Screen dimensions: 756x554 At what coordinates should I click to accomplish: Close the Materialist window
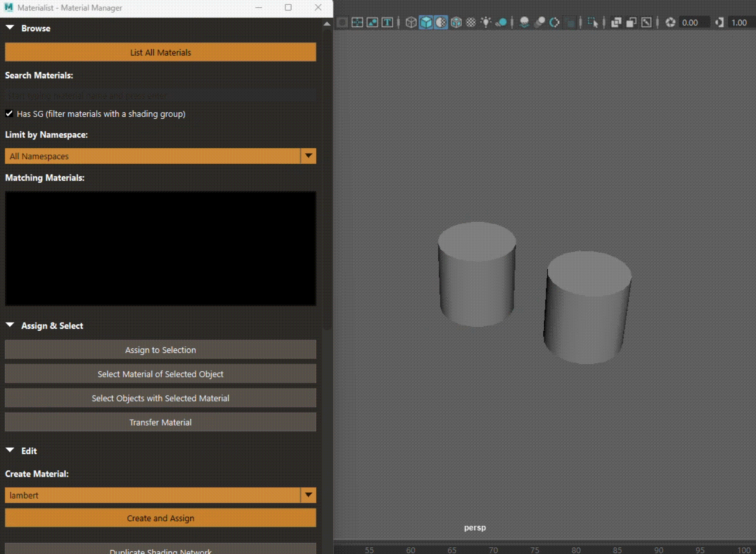point(318,7)
